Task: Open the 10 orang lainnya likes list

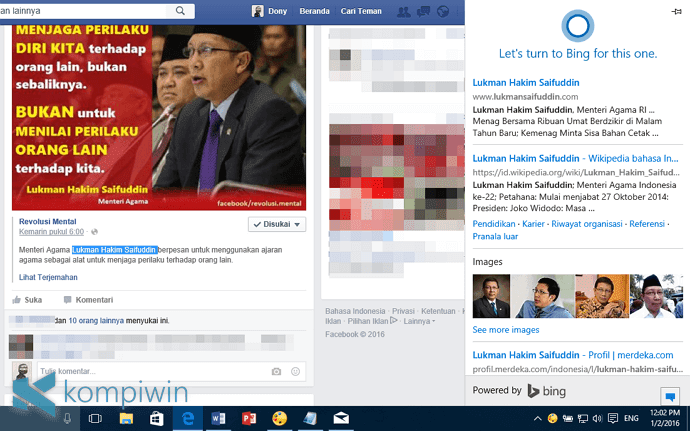Action: click(96, 320)
